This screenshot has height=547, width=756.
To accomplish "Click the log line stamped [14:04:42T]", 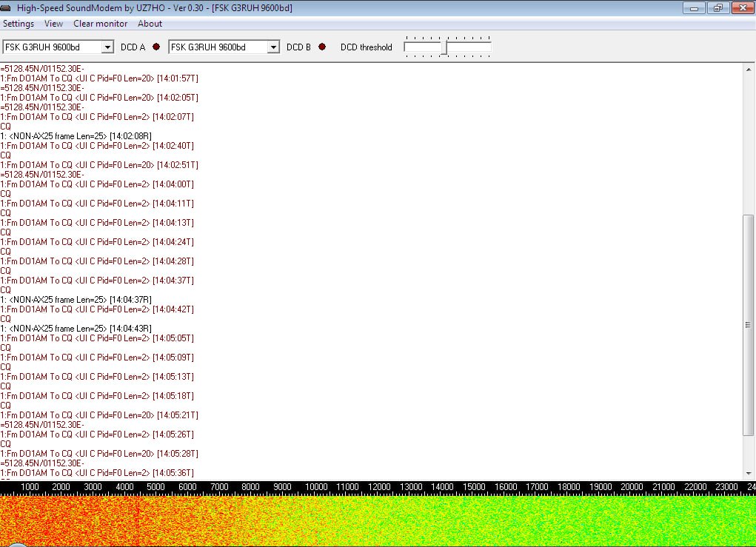I will 97,309.
